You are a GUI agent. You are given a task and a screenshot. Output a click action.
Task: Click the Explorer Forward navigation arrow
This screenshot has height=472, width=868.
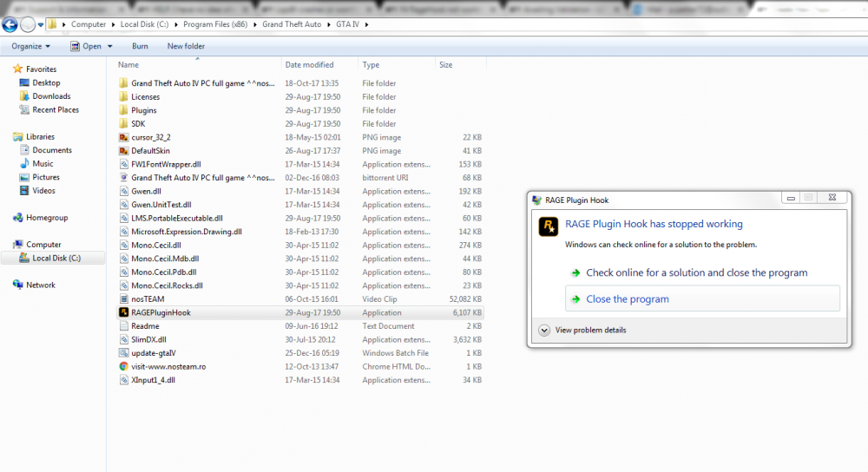[x=28, y=24]
